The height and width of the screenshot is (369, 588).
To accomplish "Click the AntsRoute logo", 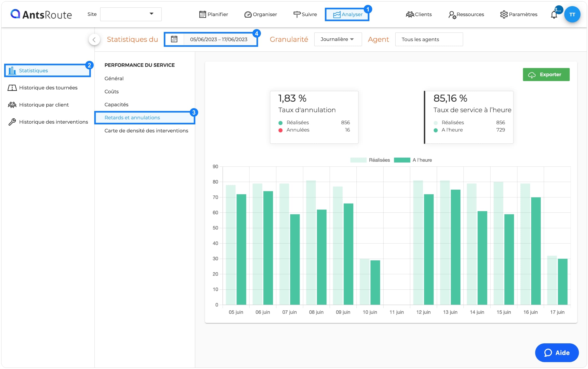I will 41,14.
